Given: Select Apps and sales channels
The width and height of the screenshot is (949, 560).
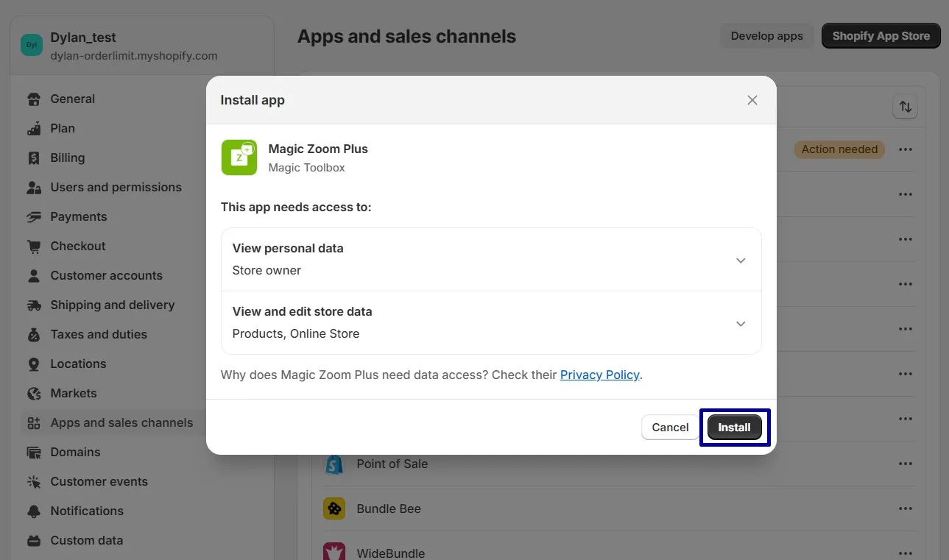Looking at the screenshot, I should tap(121, 422).
